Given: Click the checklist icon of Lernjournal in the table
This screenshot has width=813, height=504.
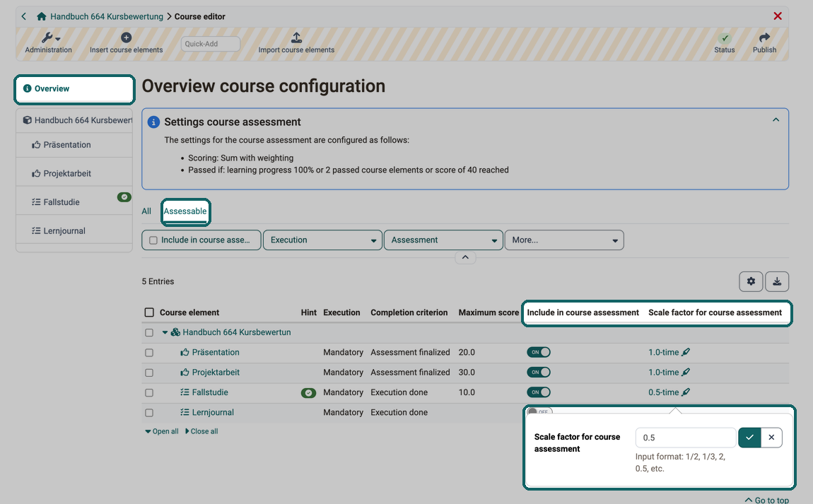Looking at the screenshot, I should [x=185, y=412].
